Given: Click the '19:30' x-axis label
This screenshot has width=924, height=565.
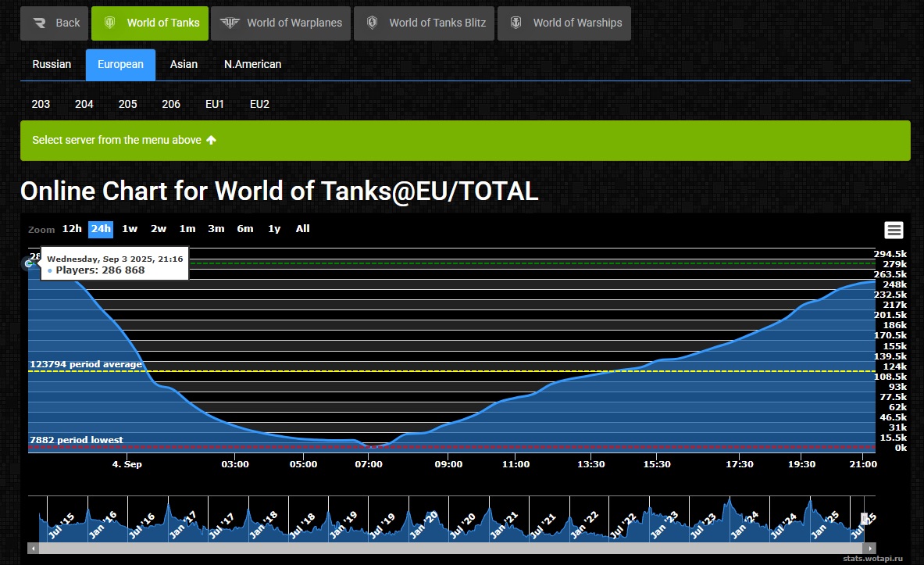Looking at the screenshot, I should tap(802, 464).
